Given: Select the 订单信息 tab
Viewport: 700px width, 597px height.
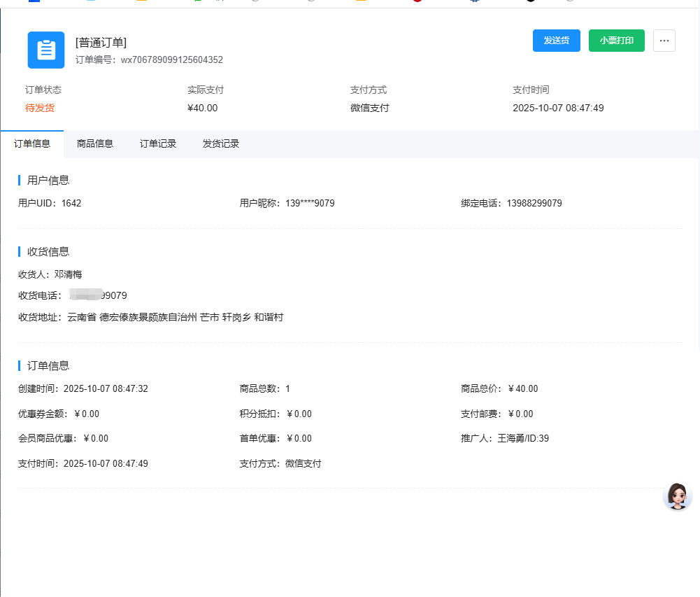Looking at the screenshot, I should pos(32,144).
